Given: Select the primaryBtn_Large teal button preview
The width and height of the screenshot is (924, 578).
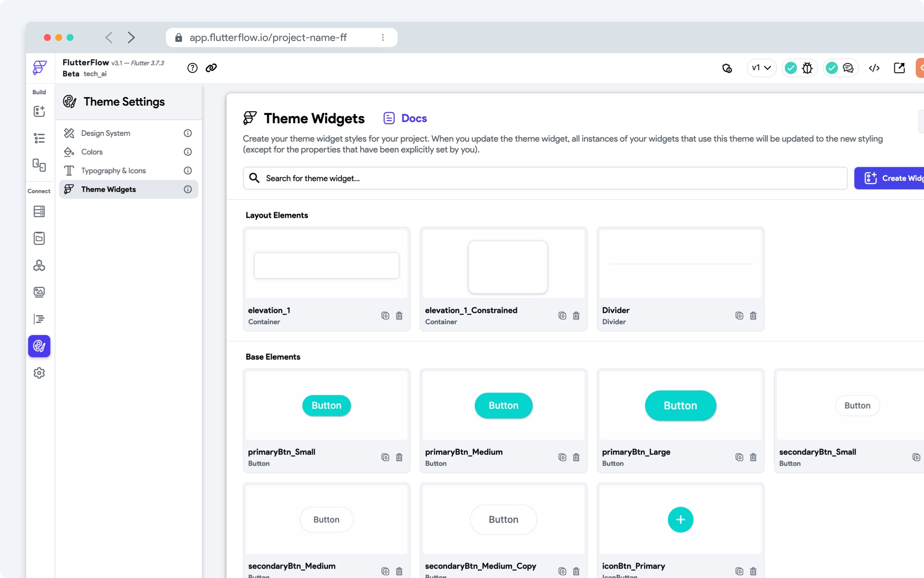Looking at the screenshot, I should click(x=680, y=405).
